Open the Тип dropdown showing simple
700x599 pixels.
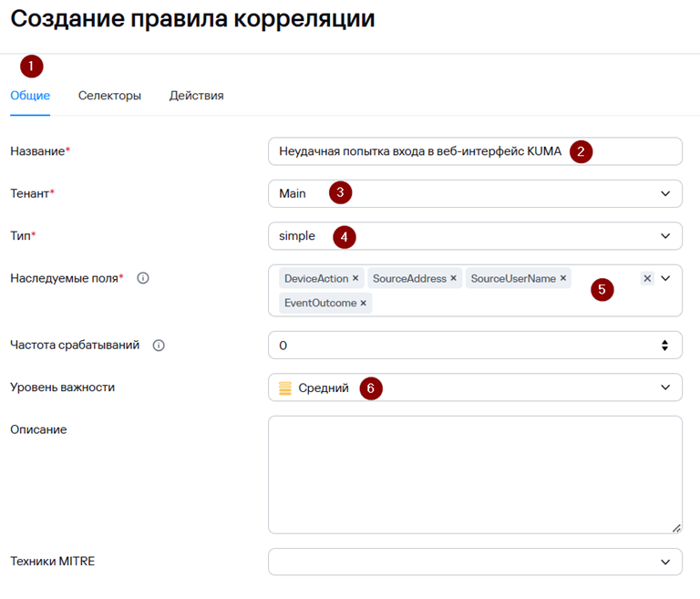(475, 236)
